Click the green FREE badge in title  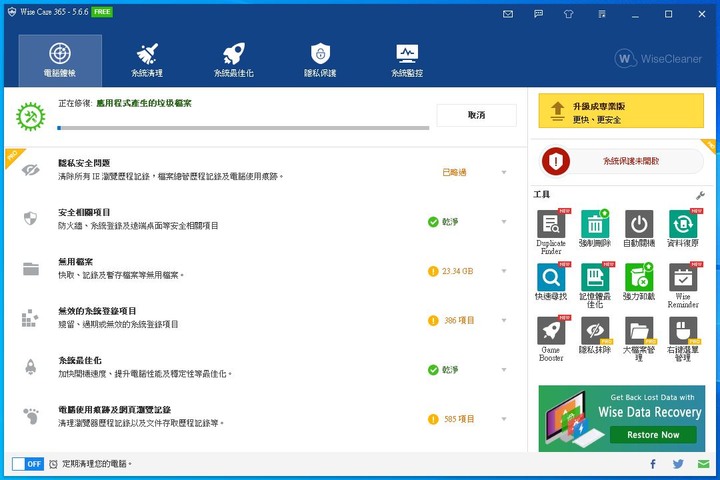102,12
